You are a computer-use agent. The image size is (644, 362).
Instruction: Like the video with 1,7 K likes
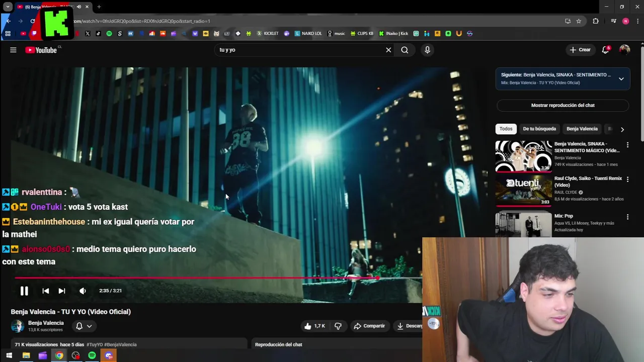315,326
